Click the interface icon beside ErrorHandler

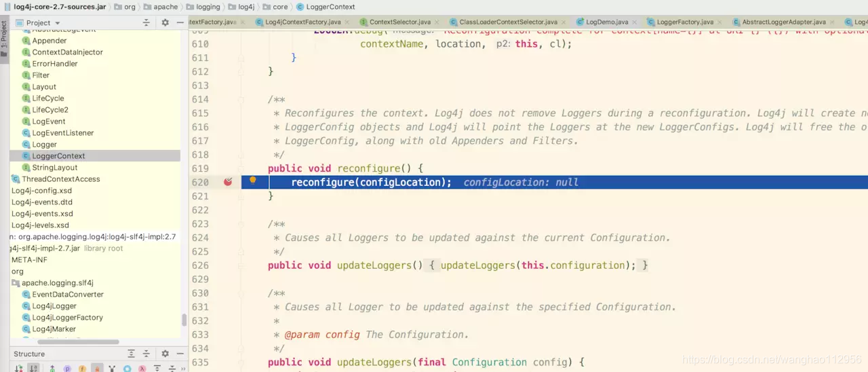coord(26,64)
